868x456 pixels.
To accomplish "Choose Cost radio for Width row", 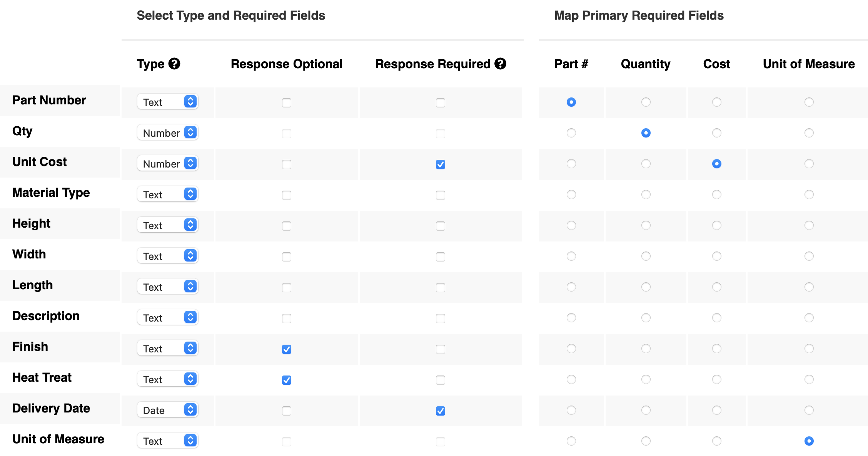I will 717,256.
